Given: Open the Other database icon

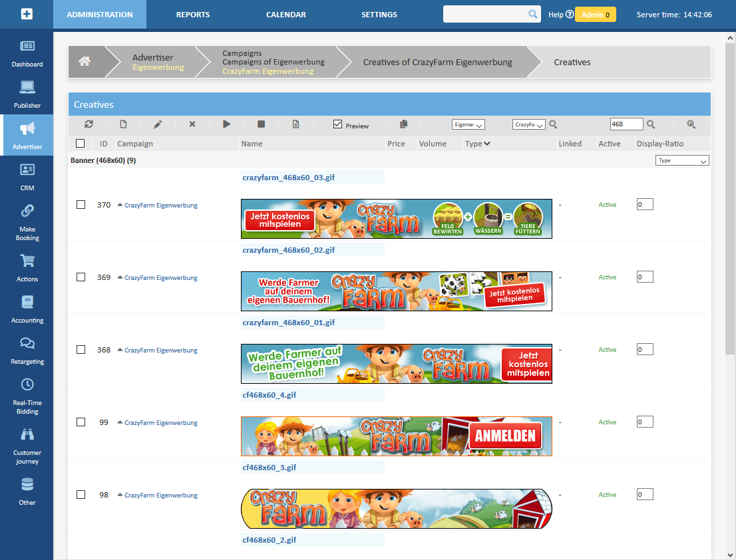Looking at the screenshot, I should pos(27,484).
